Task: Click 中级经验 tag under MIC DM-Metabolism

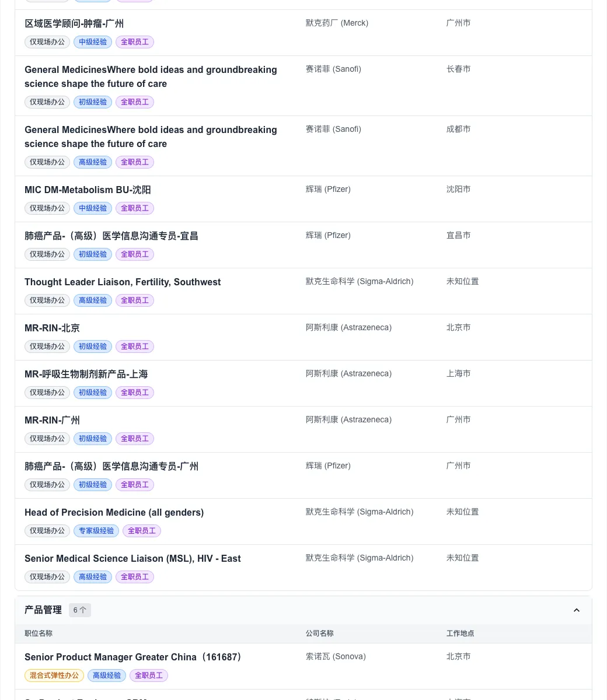Action: point(93,208)
